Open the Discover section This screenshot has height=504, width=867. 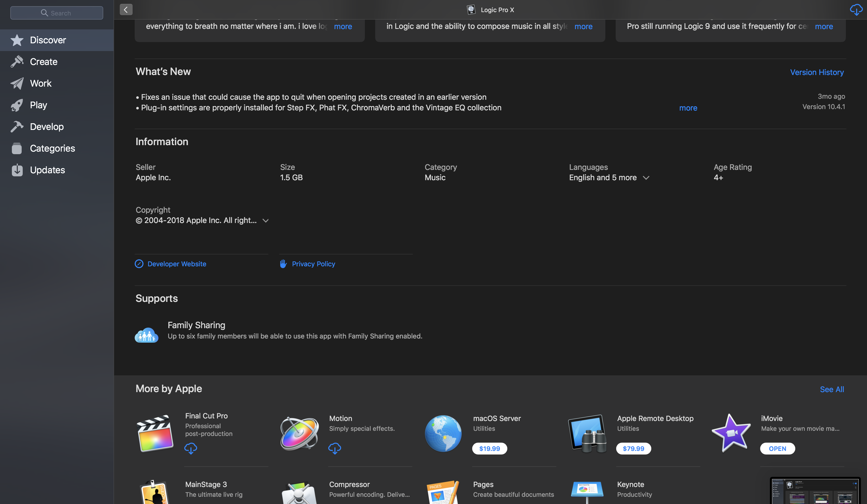pos(57,40)
